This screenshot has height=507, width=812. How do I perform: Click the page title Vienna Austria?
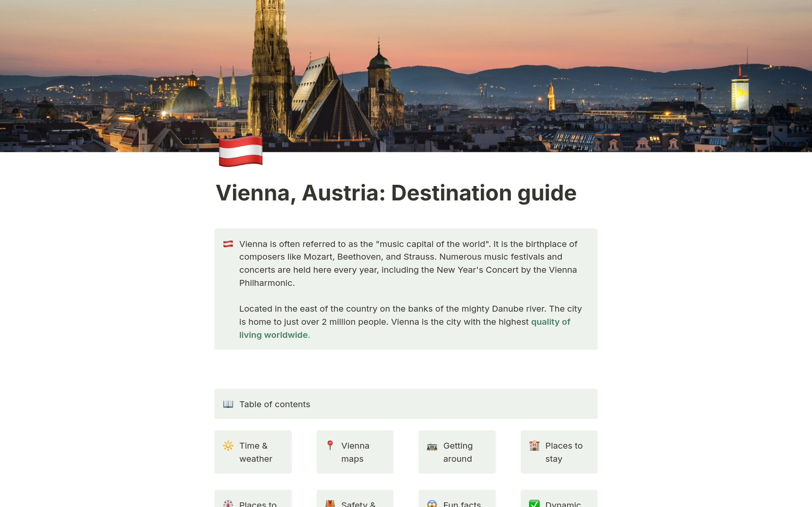pyautogui.click(x=396, y=192)
